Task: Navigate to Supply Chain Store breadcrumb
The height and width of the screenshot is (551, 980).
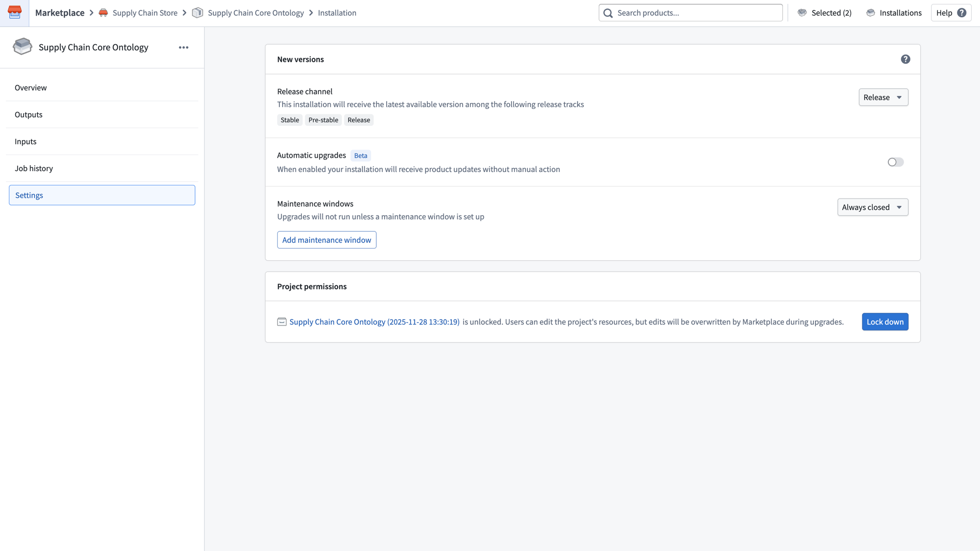Action: 145,13
